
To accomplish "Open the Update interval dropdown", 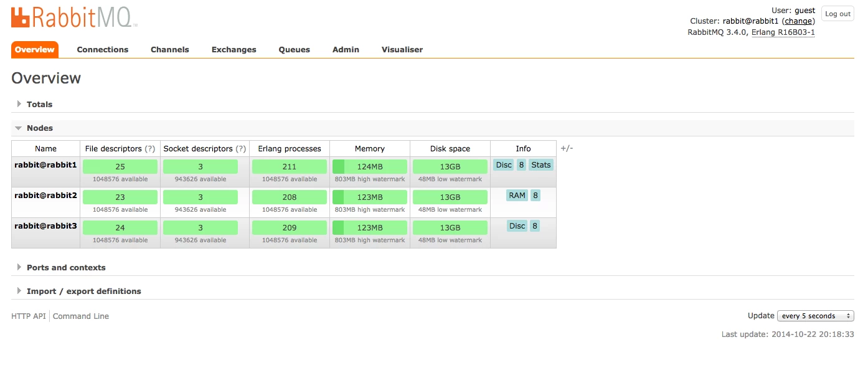I will pyautogui.click(x=816, y=316).
